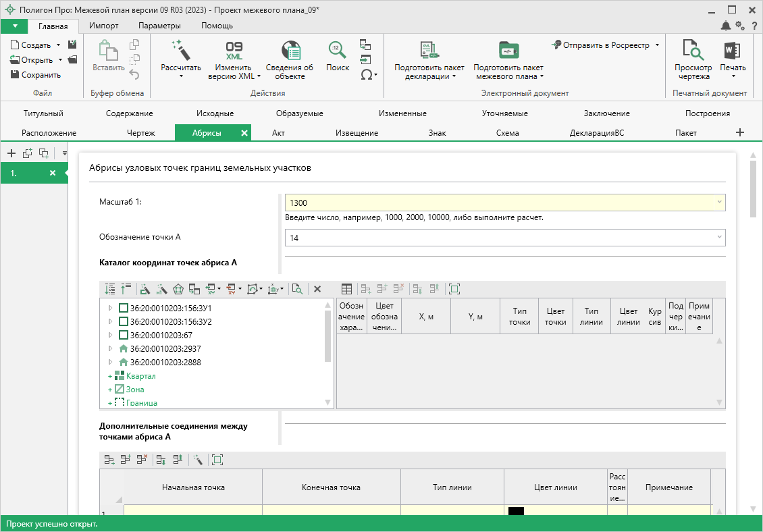Open Обозначение точки А dropdown arrow
This screenshot has width=763, height=532.
(x=719, y=237)
